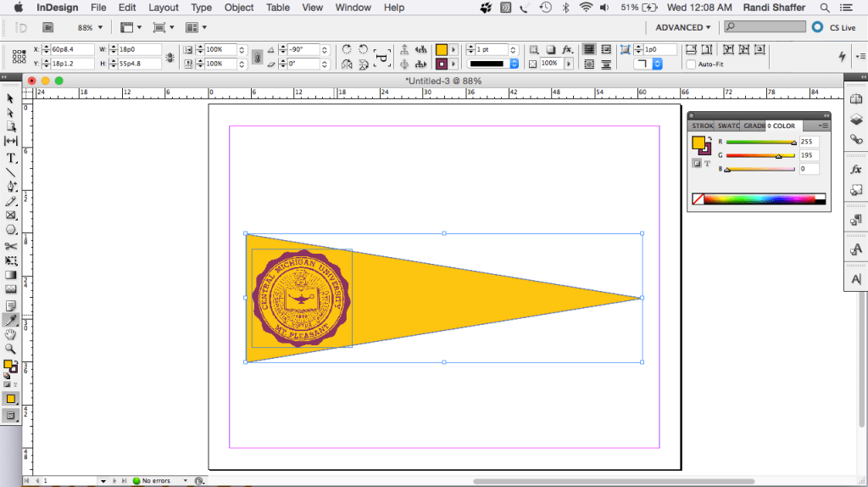Switch to the STROKE tab
This screenshot has width=868, height=487.
pyautogui.click(x=703, y=126)
